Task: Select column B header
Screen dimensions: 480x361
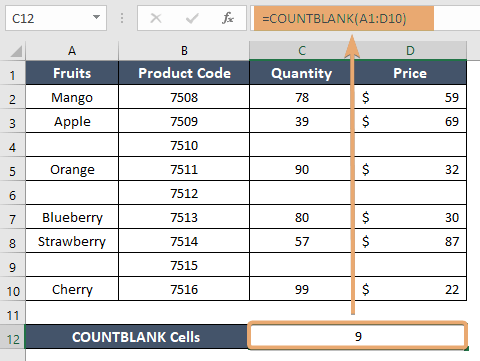Action: click(x=184, y=51)
